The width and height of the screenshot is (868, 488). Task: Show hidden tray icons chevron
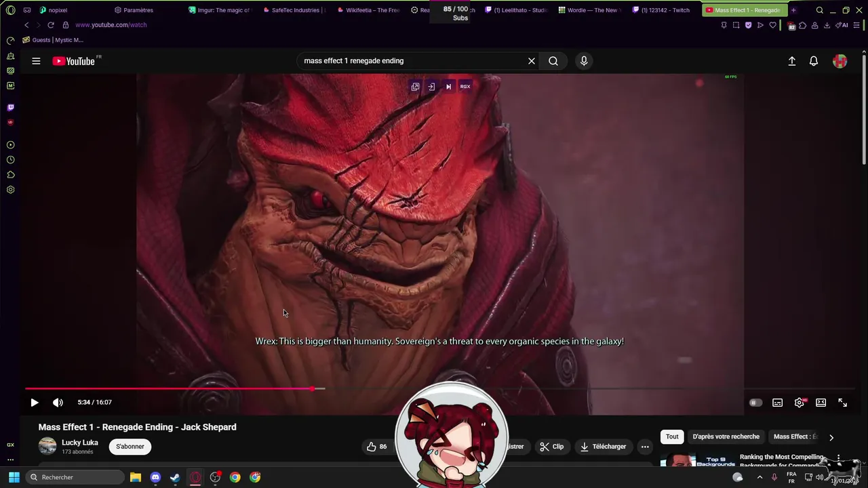click(x=759, y=477)
